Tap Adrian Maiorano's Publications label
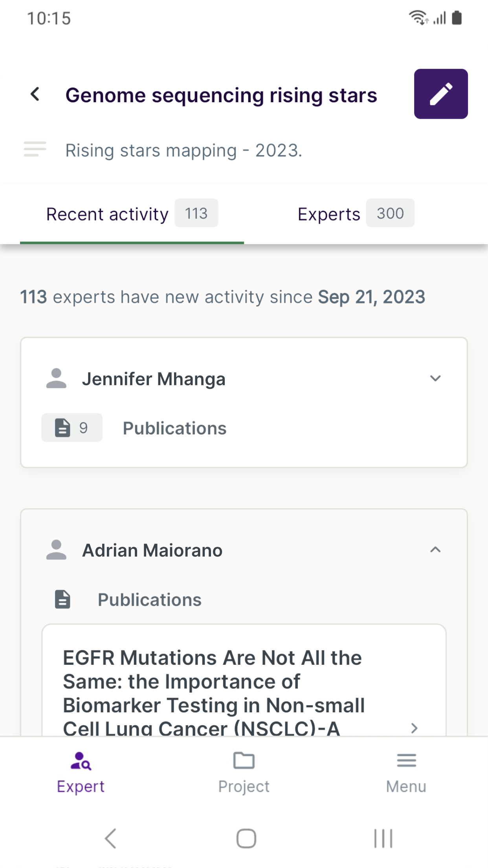 point(150,600)
